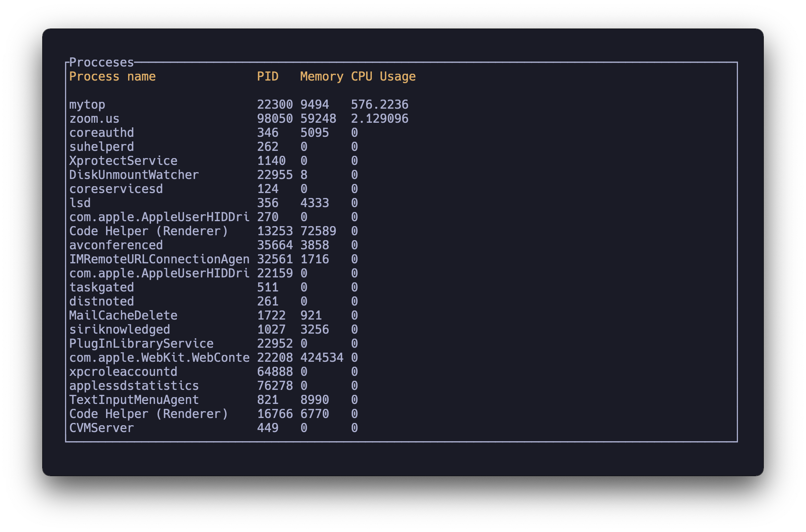Screen dimensions: 806x532
Task: Select the taskgated process entry
Action: pos(102,287)
